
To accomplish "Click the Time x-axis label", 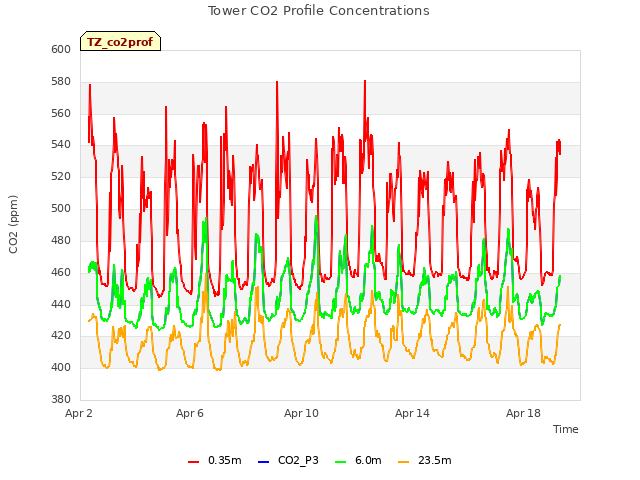I will [565, 429].
